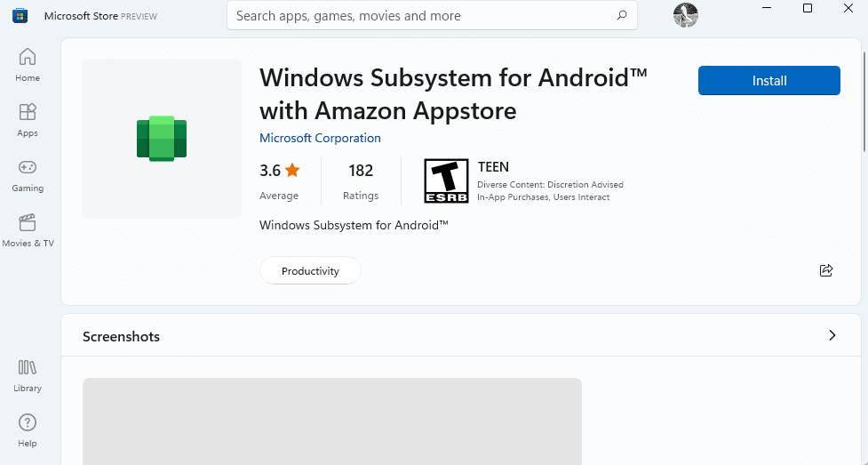This screenshot has width=868, height=465.
Task: Click the TEEN rating label
Action: pos(493,167)
